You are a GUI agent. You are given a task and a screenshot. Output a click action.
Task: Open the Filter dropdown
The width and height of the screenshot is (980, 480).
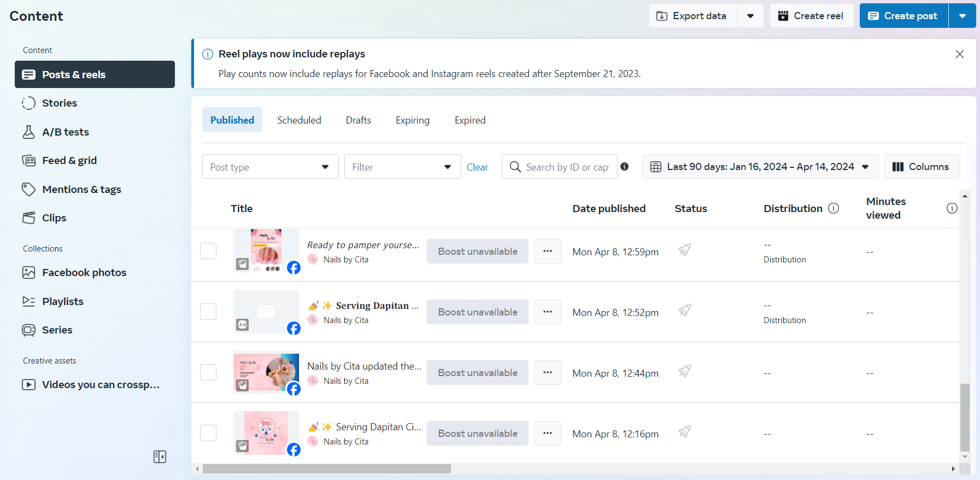tap(402, 167)
